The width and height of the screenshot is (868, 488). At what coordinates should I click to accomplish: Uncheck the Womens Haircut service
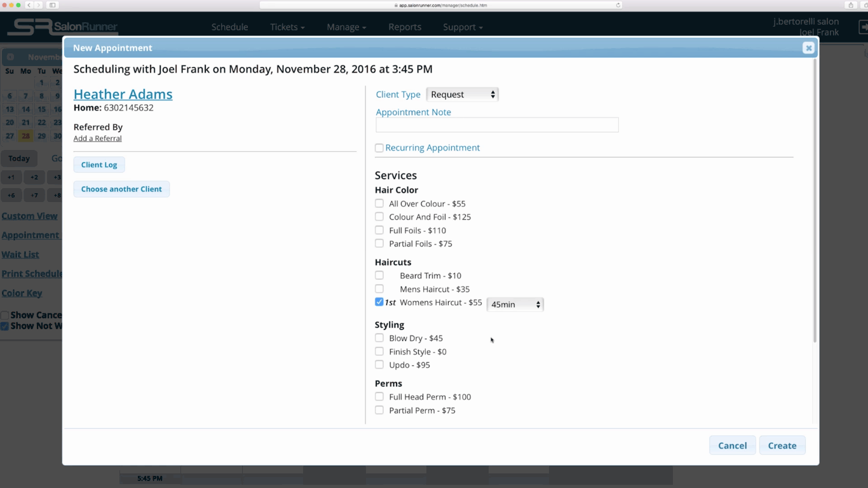tap(379, 302)
